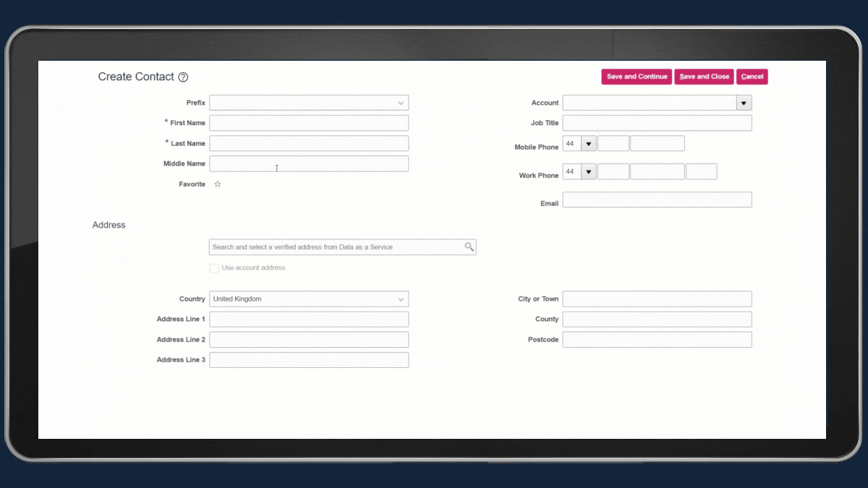Image resolution: width=868 pixels, height=488 pixels.
Task: Open Mobile Phone country code dropdown
Action: pyautogui.click(x=589, y=144)
